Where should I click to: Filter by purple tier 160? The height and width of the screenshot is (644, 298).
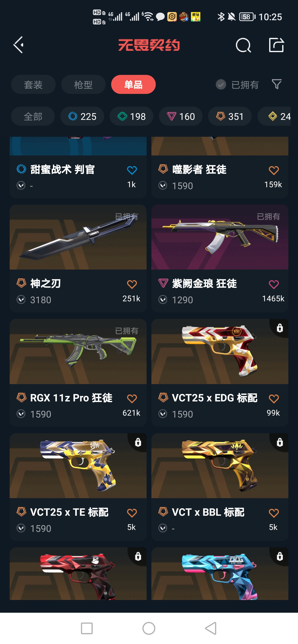[181, 116]
